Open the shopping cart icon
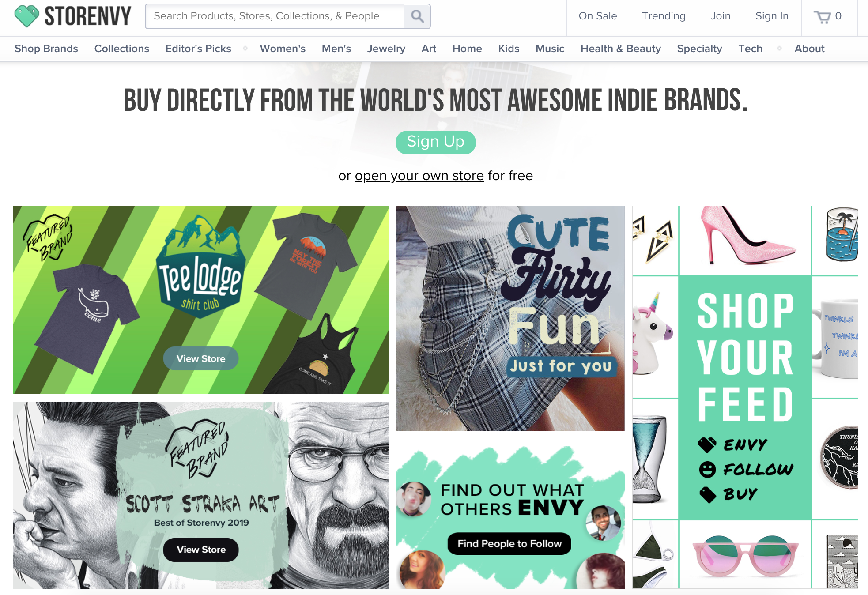The height and width of the screenshot is (595, 868). coord(822,17)
